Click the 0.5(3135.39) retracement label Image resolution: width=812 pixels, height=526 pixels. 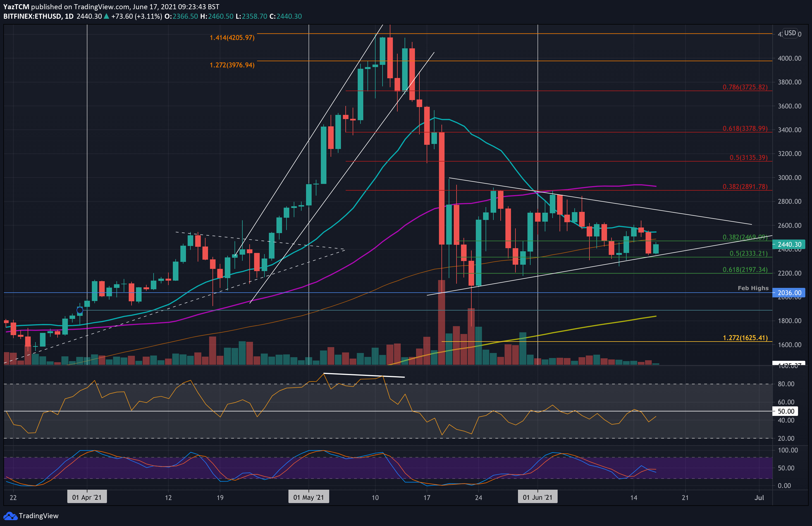coord(749,157)
